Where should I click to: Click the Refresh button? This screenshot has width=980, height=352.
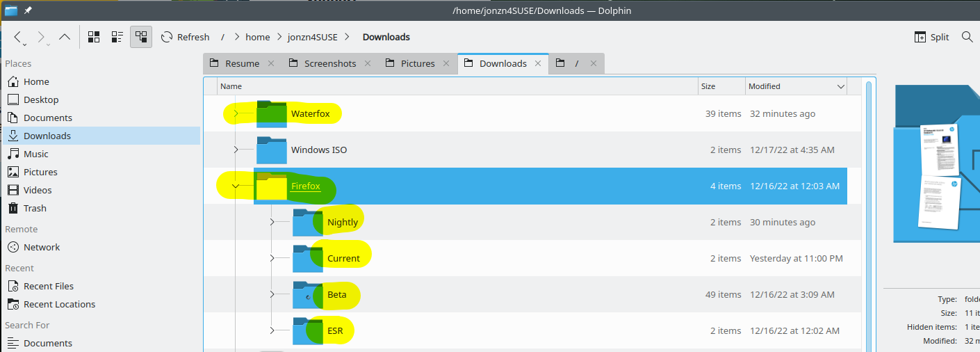click(185, 37)
